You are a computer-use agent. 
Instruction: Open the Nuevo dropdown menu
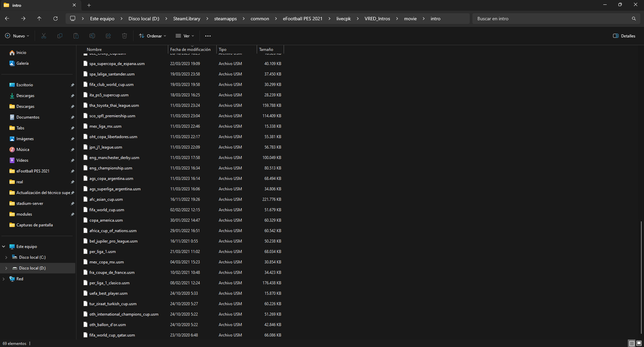click(17, 36)
